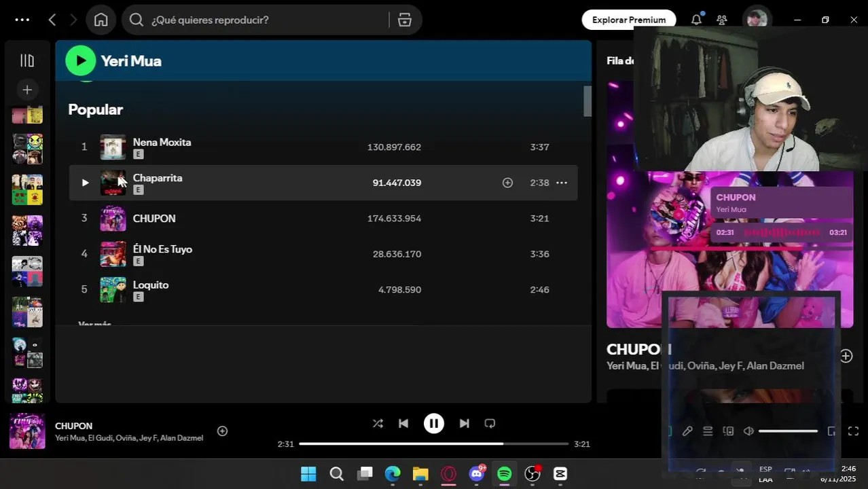
Task: Add CHUPON to library in right panel
Action: pos(846,356)
